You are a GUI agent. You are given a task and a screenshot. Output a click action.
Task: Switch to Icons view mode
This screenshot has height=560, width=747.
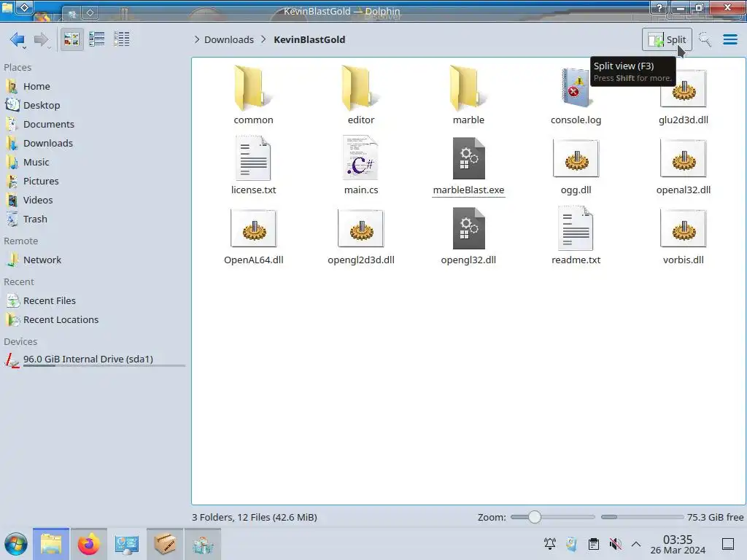[71, 39]
